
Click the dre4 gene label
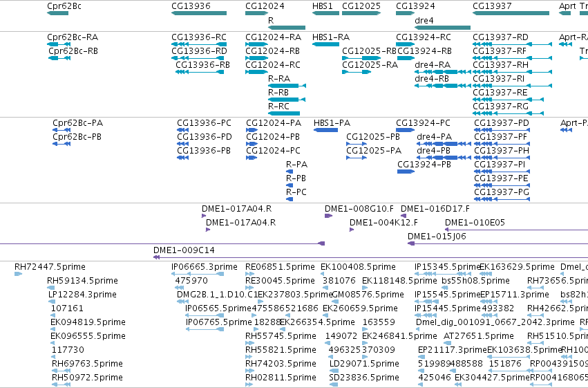424,20
